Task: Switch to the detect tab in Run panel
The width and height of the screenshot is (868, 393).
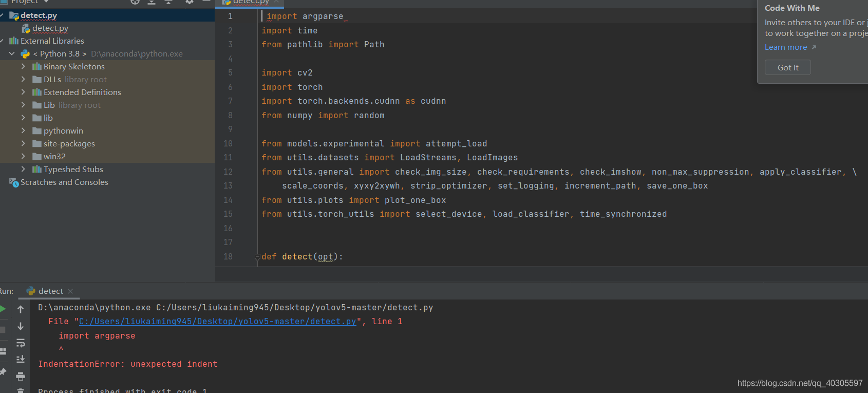Action: click(x=50, y=291)
